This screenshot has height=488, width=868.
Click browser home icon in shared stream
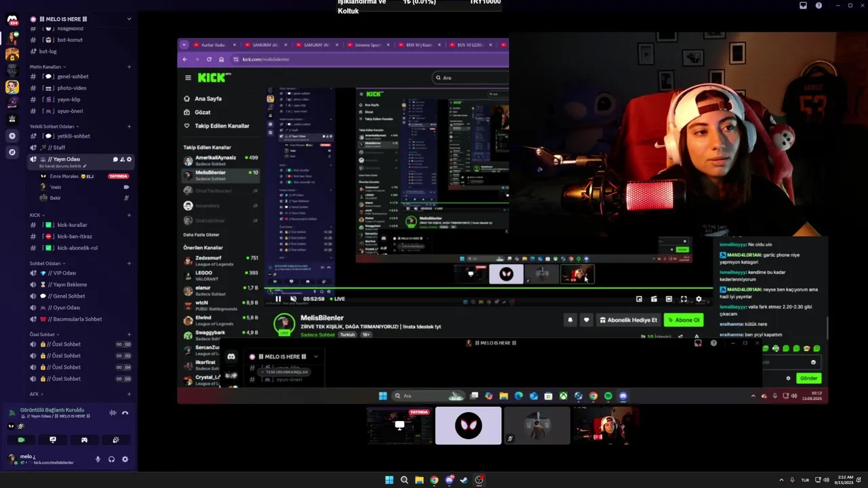[x=221, y=59]
